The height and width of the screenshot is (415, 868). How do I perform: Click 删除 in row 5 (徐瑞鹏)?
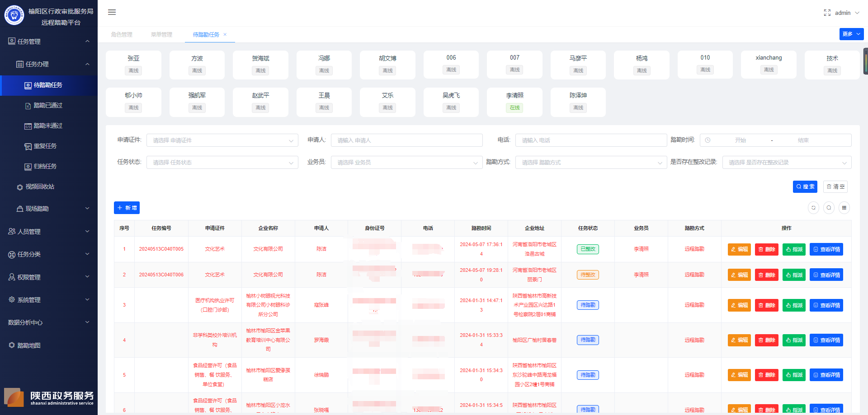[767, 375]
